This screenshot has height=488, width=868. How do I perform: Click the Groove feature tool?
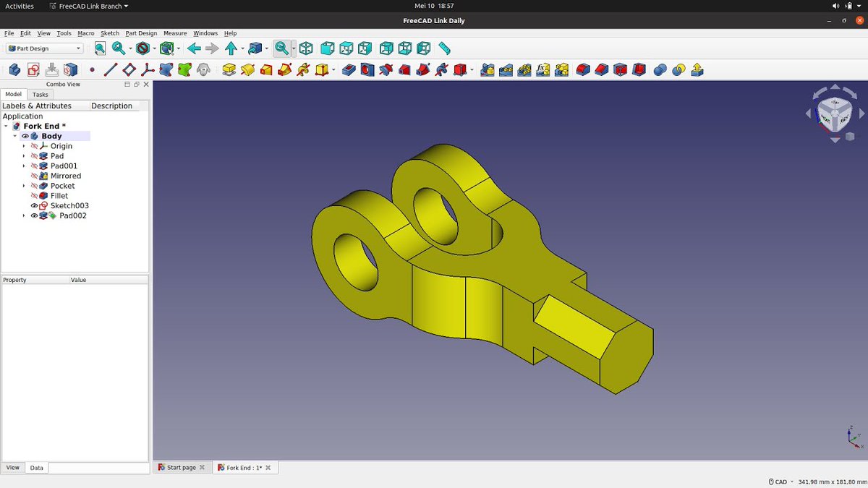coord(386,69)
